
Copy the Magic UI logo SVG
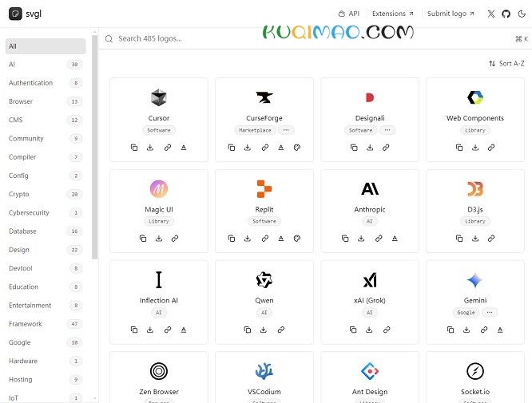click(143, 239)
